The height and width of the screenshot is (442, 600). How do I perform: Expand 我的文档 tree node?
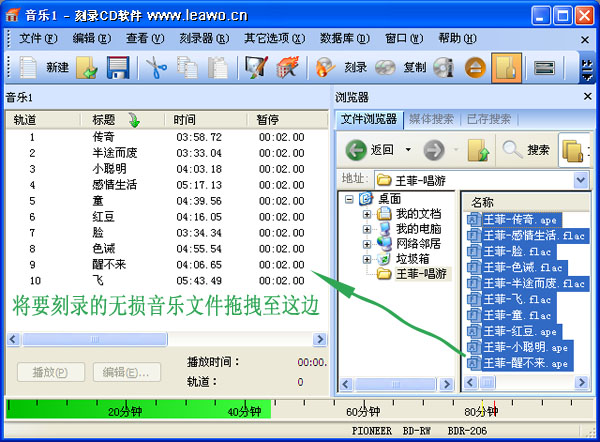point(367,214)
